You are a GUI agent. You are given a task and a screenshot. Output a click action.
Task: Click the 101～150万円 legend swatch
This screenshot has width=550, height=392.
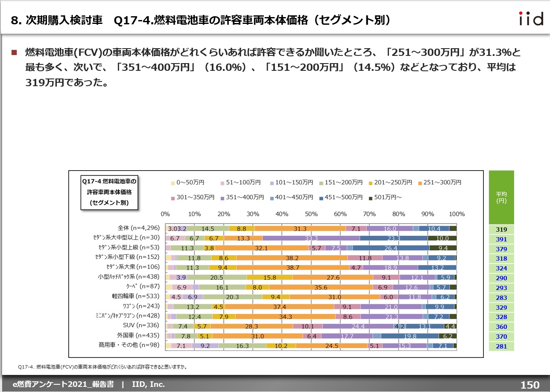(272, 183)
